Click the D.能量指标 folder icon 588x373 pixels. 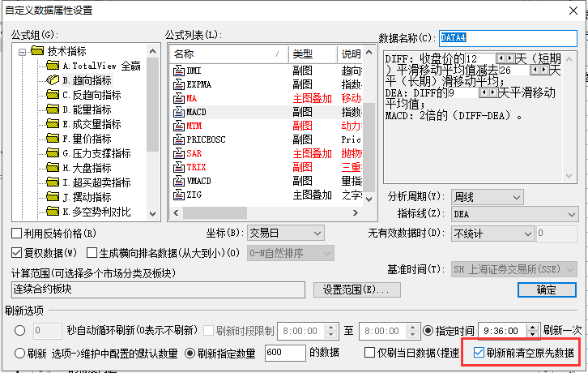click(53, 109)
